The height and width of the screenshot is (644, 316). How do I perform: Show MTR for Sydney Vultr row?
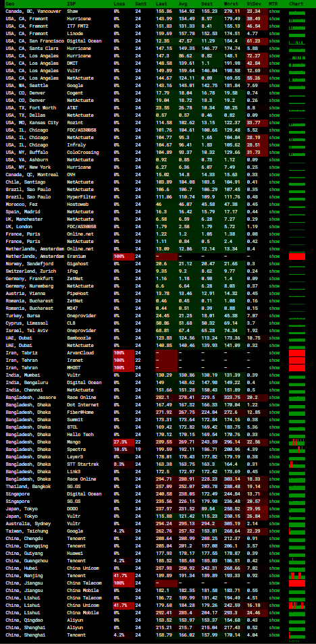tap(274, 524)
